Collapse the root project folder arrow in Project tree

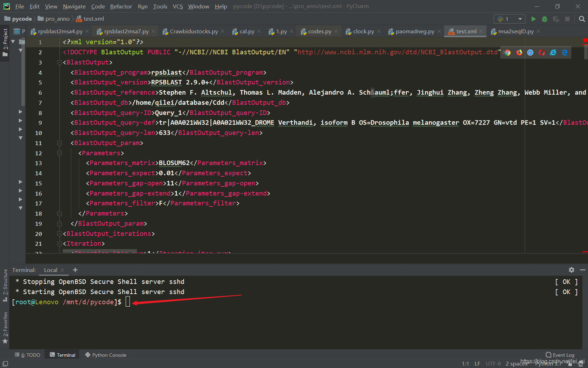(x=13, y=42)
